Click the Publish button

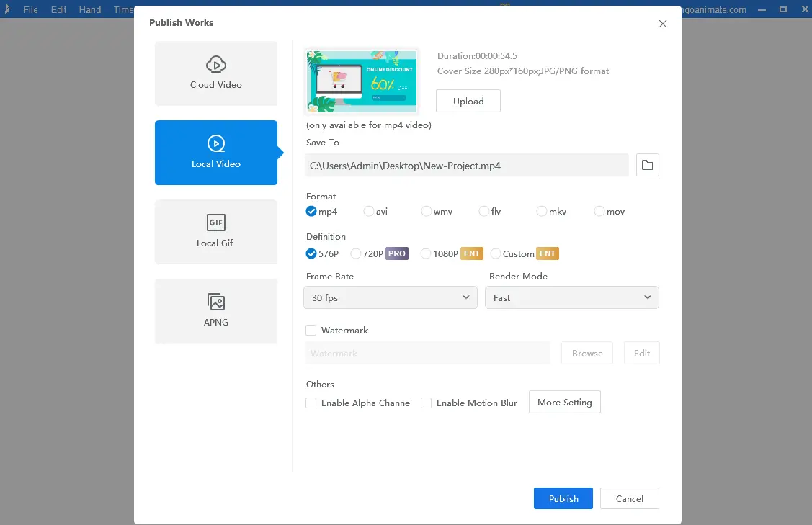pyautogui.click(x=563, y=498)
